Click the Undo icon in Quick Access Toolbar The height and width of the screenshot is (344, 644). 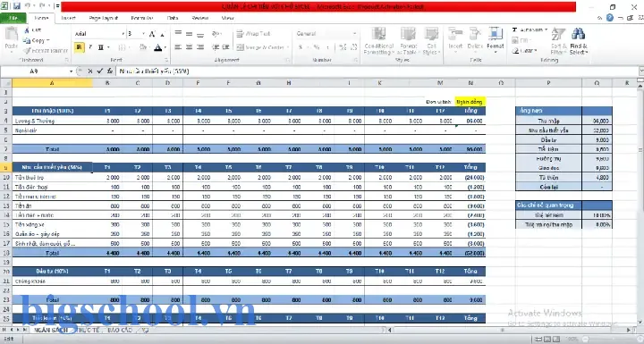28,6
